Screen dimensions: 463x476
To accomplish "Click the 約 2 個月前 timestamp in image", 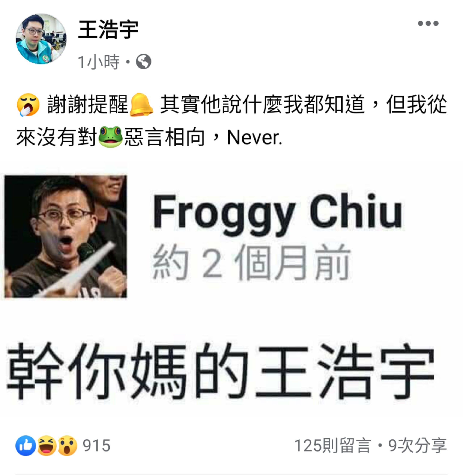I will point(251,263).
